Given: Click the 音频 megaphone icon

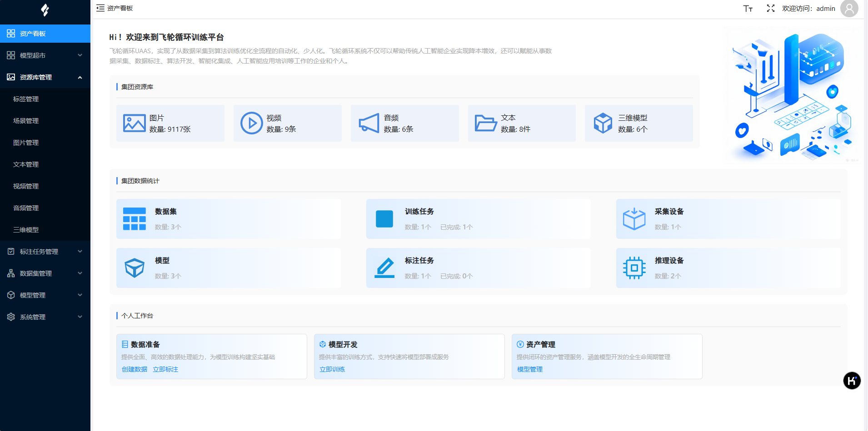Looking at the screenshot, I should coord(369,123).
